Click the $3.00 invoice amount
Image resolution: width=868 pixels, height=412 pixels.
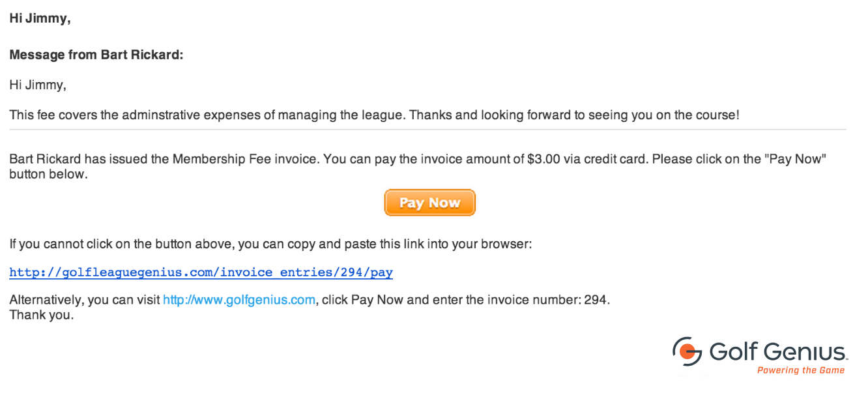tap(543, 159)
